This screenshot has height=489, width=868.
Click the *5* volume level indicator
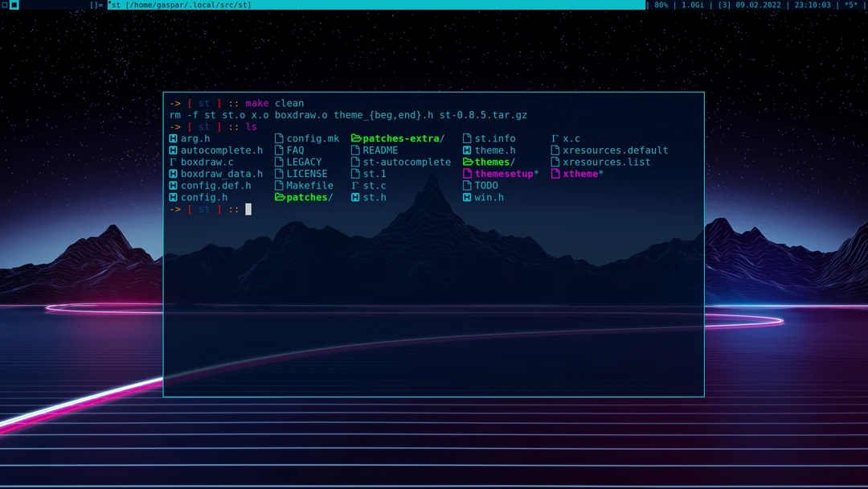851,5
